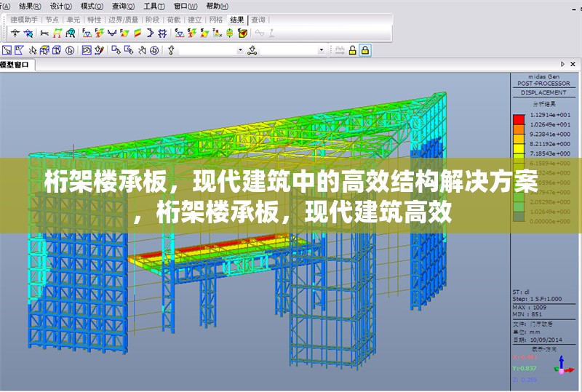The width and height of the screenshot is (582, 392).
Task: Select the Deformed Shape icon
Action: click(44, 33)
